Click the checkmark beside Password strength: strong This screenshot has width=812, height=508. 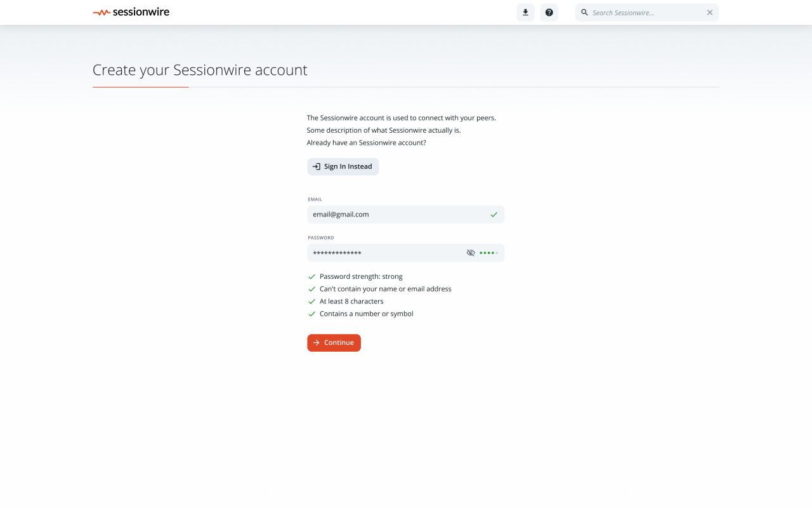click(311, 277)
